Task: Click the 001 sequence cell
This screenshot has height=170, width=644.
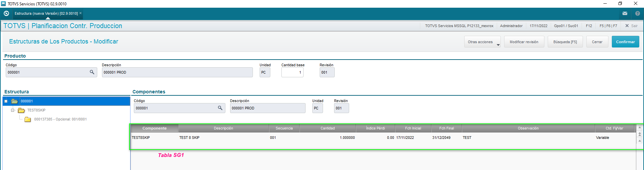Action: pos(273,138)
